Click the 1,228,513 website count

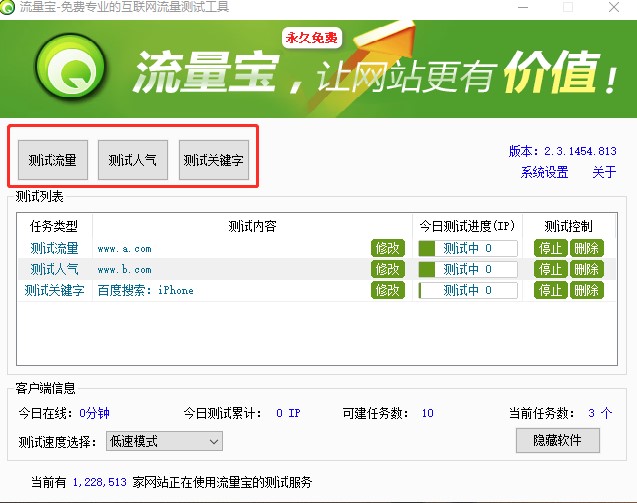pos(100,482)
